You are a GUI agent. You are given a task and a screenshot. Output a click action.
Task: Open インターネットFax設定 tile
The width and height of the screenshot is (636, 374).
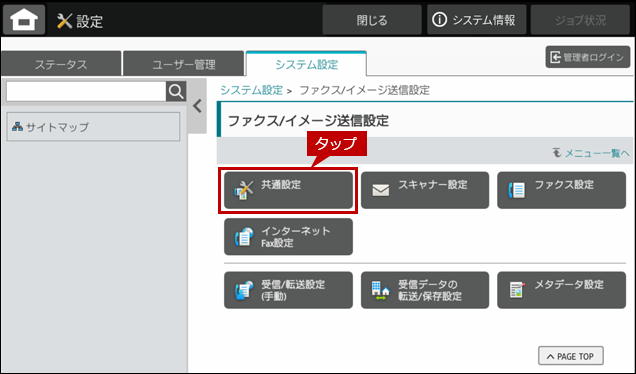(288, 237)
